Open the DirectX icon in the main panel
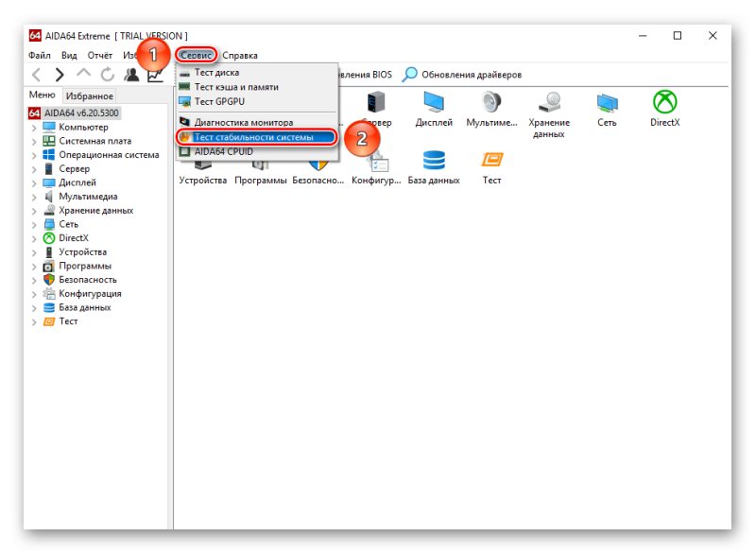 (665, 109)
